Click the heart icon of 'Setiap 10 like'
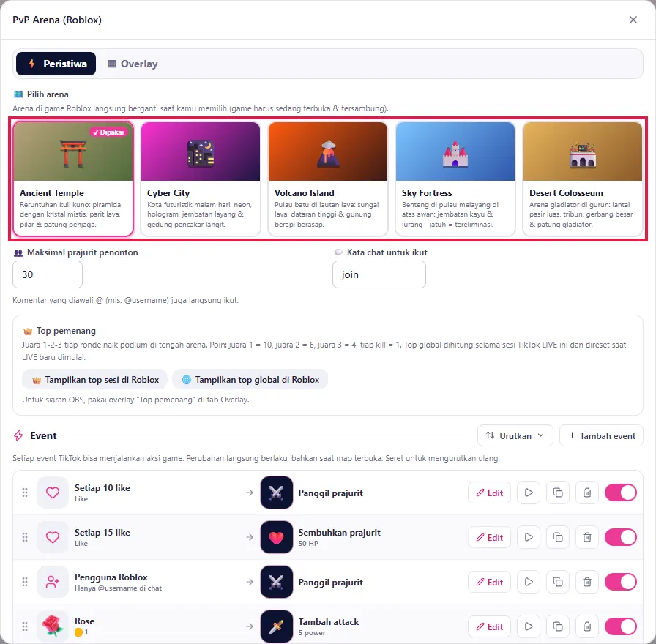 (53, 493)
